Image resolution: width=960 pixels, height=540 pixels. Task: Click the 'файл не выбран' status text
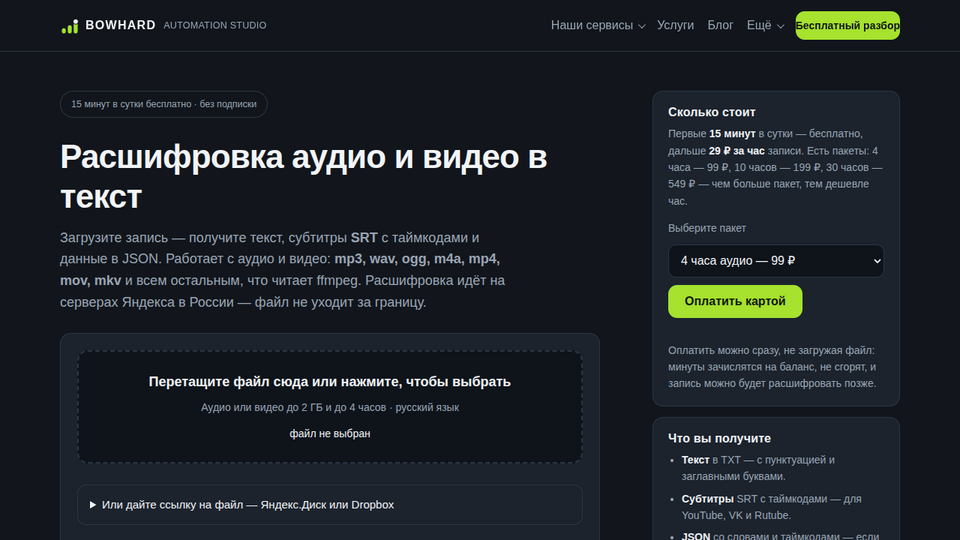[x=329, y=433]
